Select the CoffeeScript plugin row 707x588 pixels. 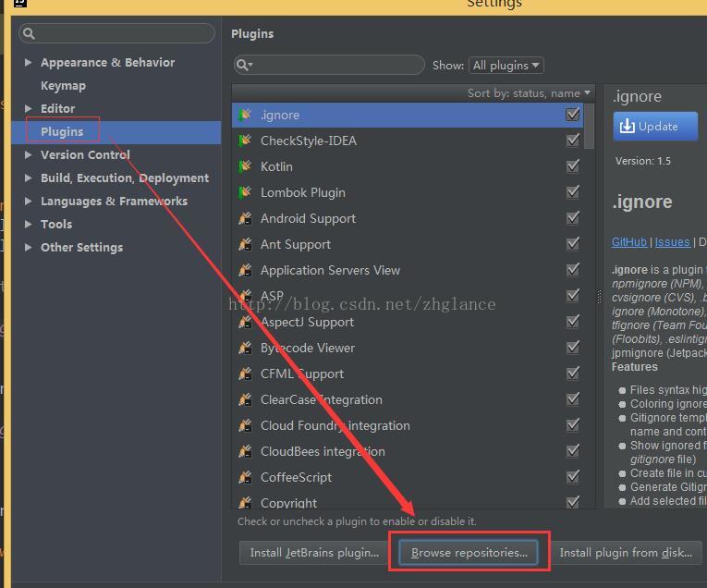pos(408,477)
